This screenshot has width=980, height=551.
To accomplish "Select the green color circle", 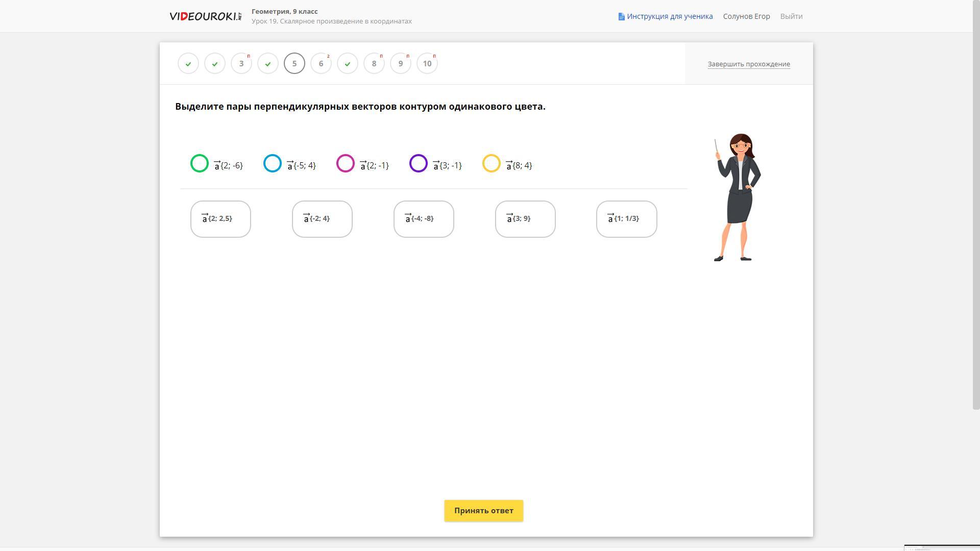I will coord(200,163).
